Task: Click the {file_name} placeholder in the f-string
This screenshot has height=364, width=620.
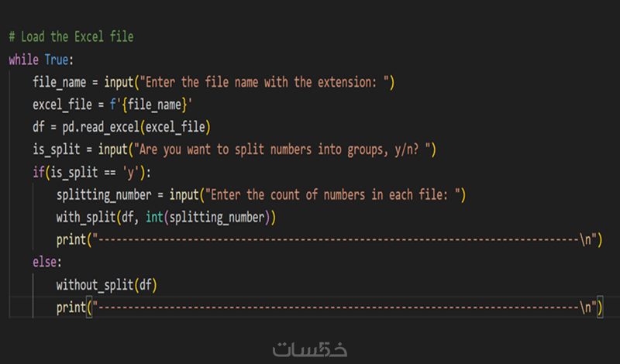Action: (x=154, y=105)
